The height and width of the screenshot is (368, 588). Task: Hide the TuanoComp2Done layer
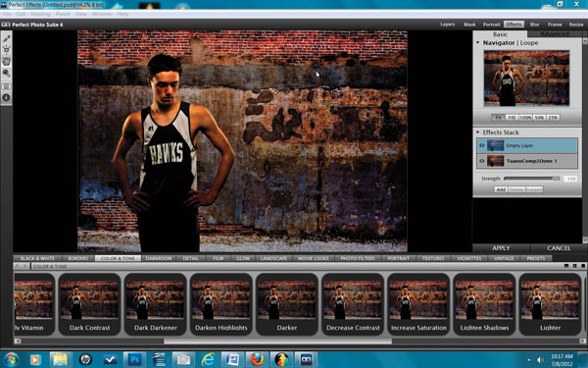[x=482, y=161]
